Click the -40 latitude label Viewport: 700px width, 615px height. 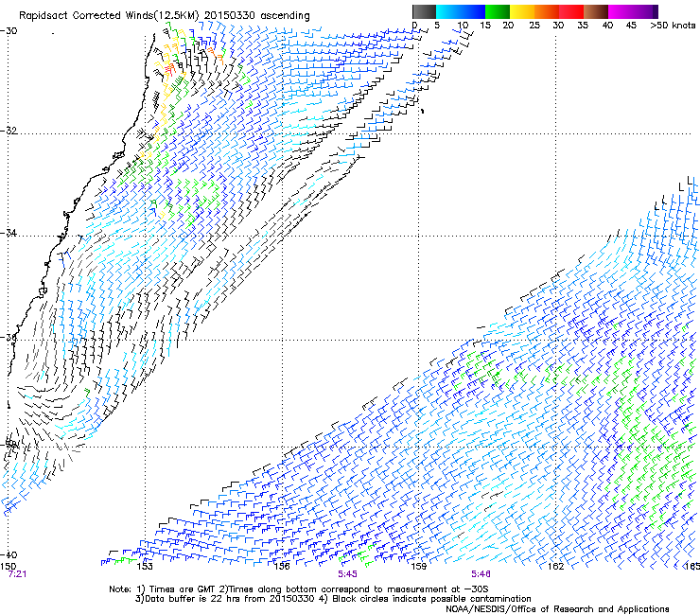pos(9,554)
